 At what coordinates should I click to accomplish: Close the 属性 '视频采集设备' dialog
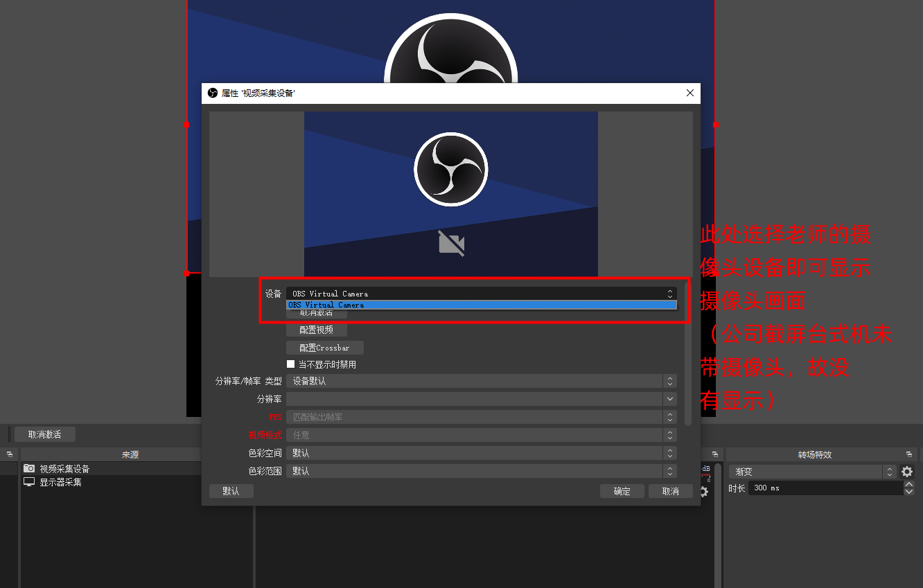pyautogui.click(x=689, y=93)
